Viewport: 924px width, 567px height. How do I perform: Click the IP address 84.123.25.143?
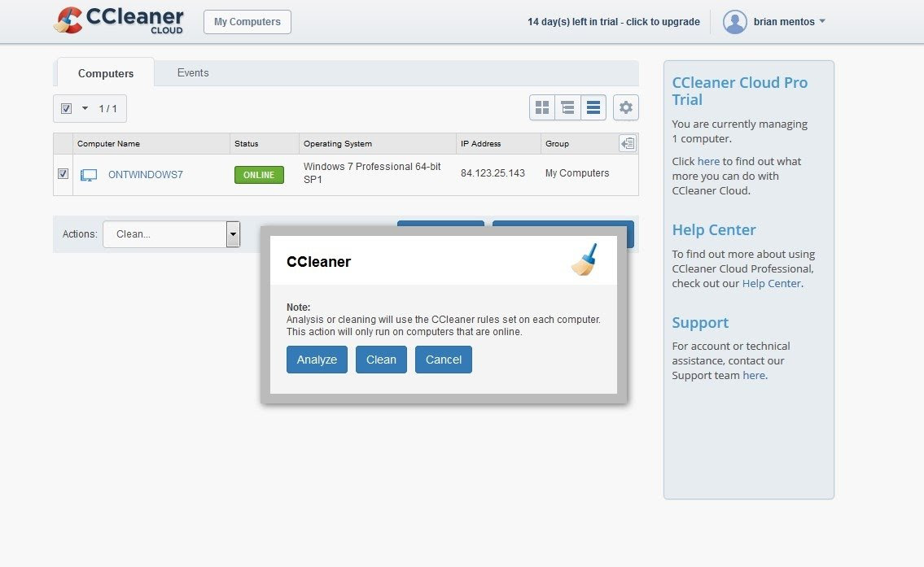tap(493, 173)
